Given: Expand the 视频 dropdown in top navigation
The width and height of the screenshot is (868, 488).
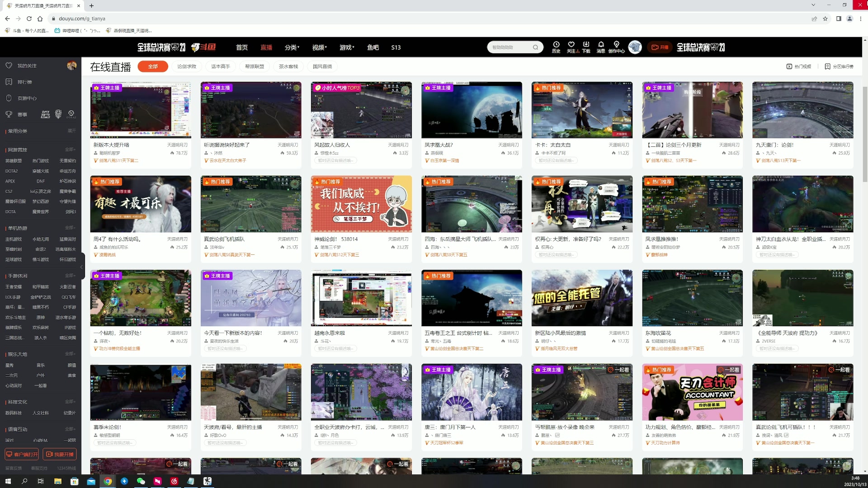Looking at the screenshot, I should coord(319,47).
